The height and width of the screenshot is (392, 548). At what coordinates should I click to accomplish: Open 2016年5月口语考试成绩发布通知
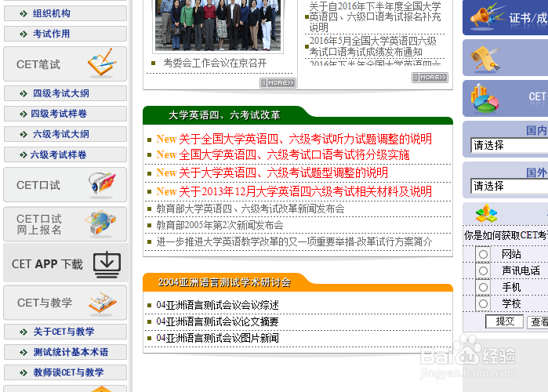(373, 46)
